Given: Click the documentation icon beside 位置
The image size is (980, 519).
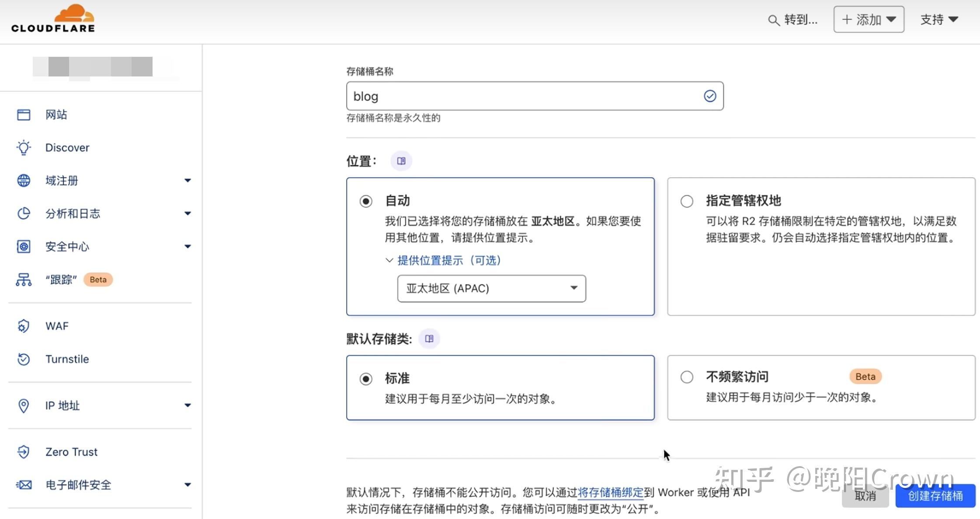Looking at the screenshot, I should point(401,160).
